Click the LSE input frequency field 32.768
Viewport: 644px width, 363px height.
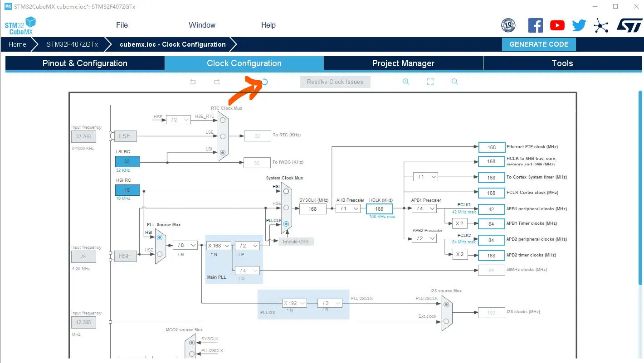tap(83, 136)
